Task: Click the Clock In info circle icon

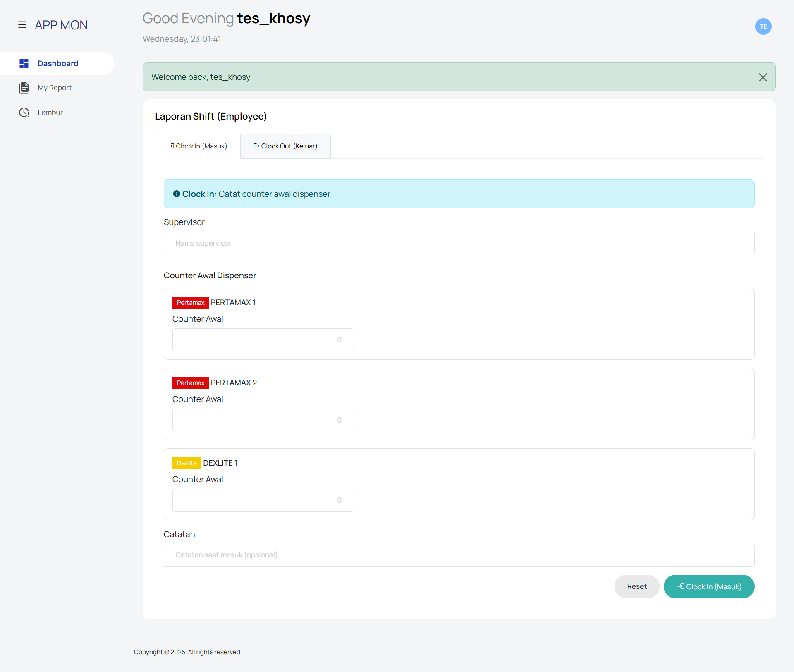Action: click(177, 194)
